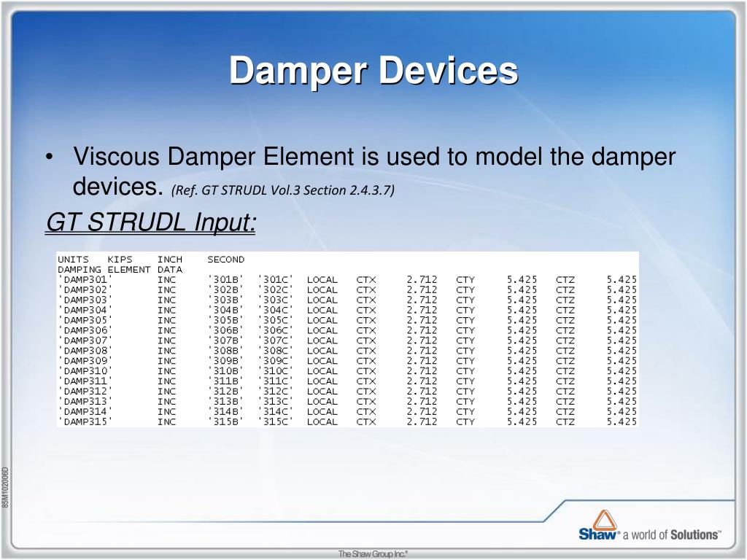
Task: Click the '315C' joint label
Action: tap(275, 421)
